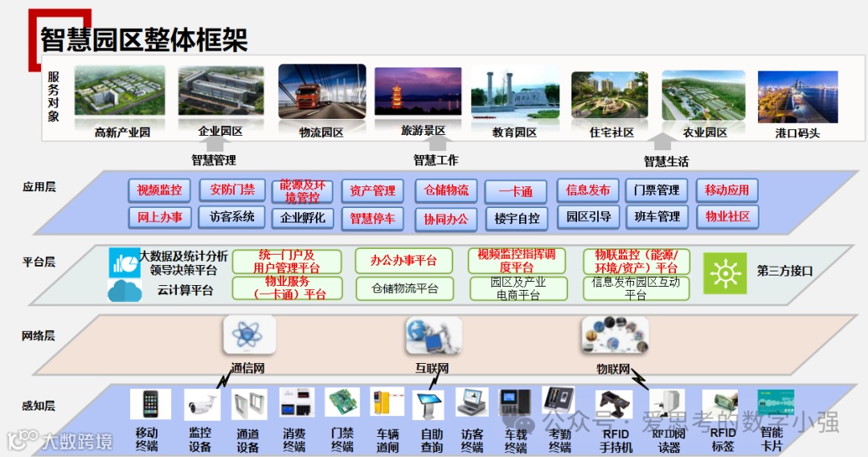Select the 消费终端 device icon
This screenshot has width=868, height=457.
click(297, 402)
